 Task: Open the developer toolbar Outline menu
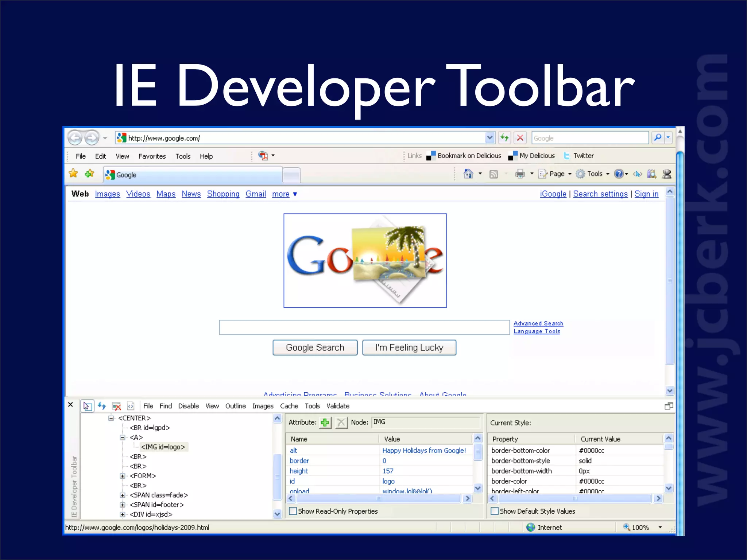click(x=236, y=406)
